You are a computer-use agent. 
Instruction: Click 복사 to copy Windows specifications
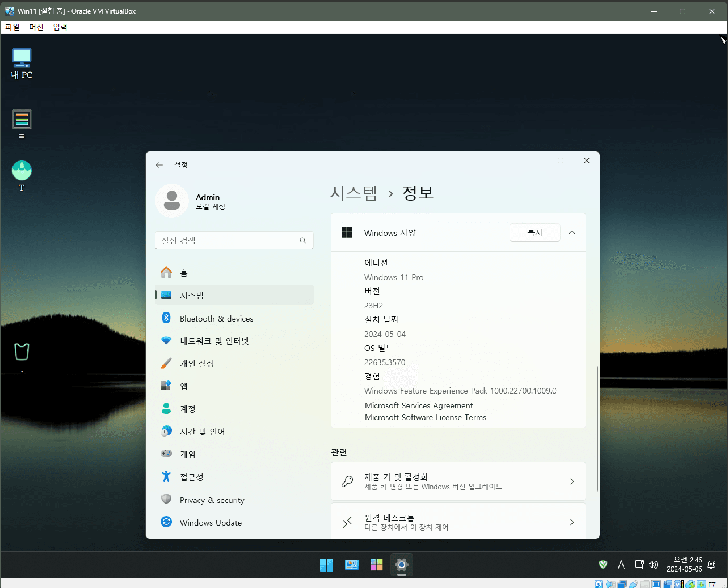(x=535, y=232)
